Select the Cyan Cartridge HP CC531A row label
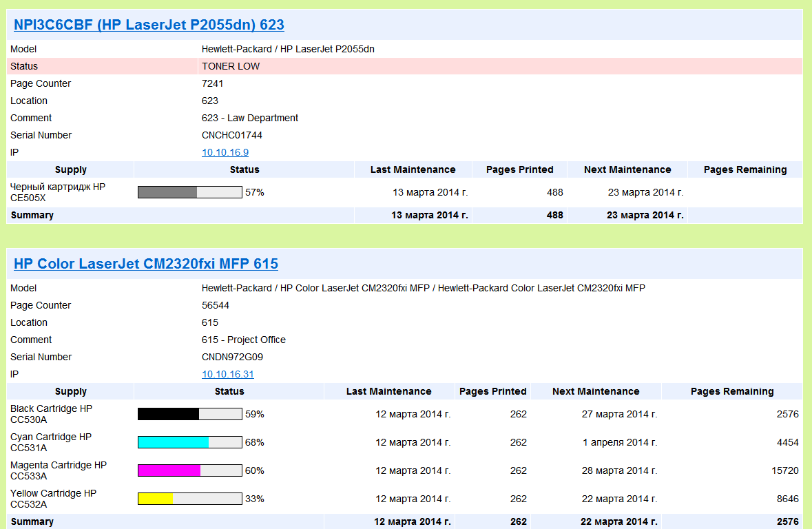 [51, 442]
